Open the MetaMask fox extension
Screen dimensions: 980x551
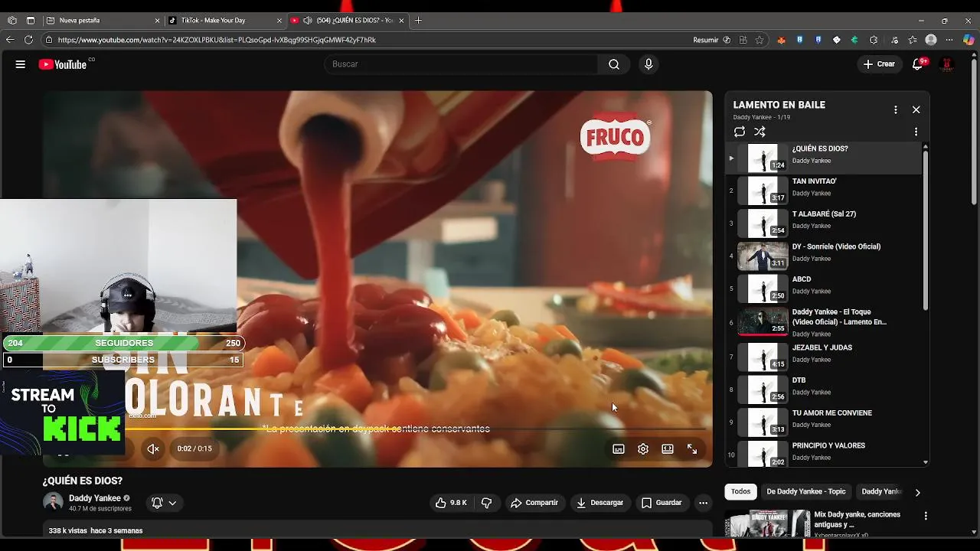click(782, 40)
